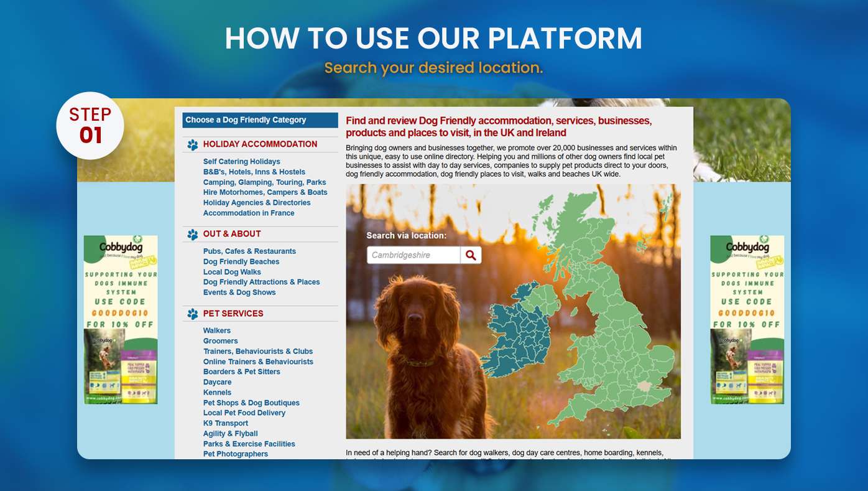868x491 pixels.
Task: Open the Pet Services category heading
Action: click(233, 314)
